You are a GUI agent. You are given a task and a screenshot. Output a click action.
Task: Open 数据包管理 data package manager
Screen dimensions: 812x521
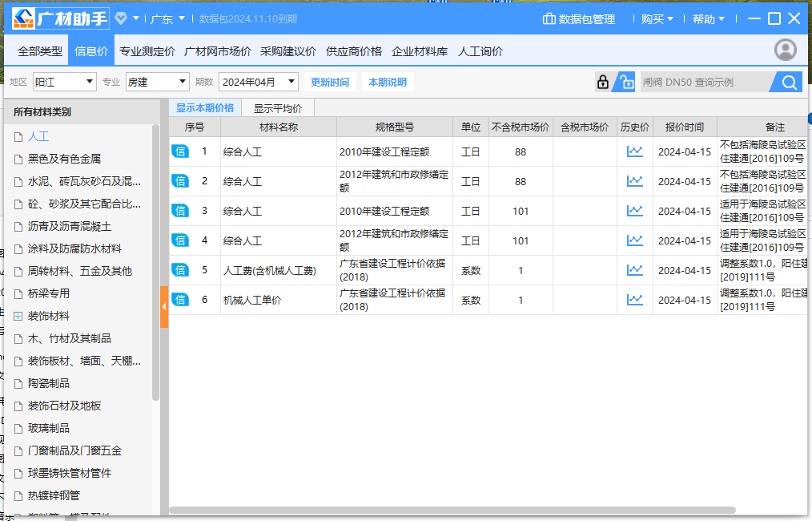(578, 19)
